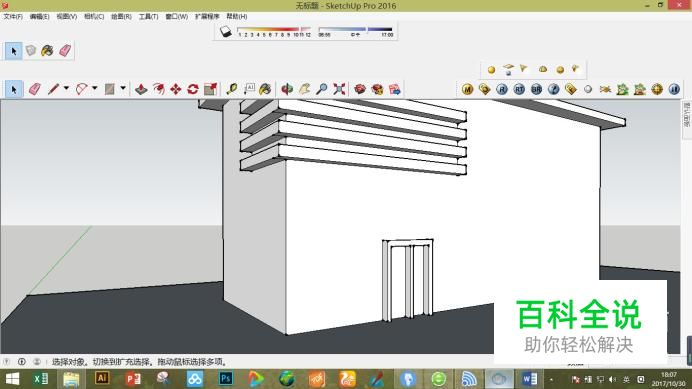The image size is (692, 389).
Task: Expand the Arc tool dropdown arrow
Action: (x=94, y=88)
